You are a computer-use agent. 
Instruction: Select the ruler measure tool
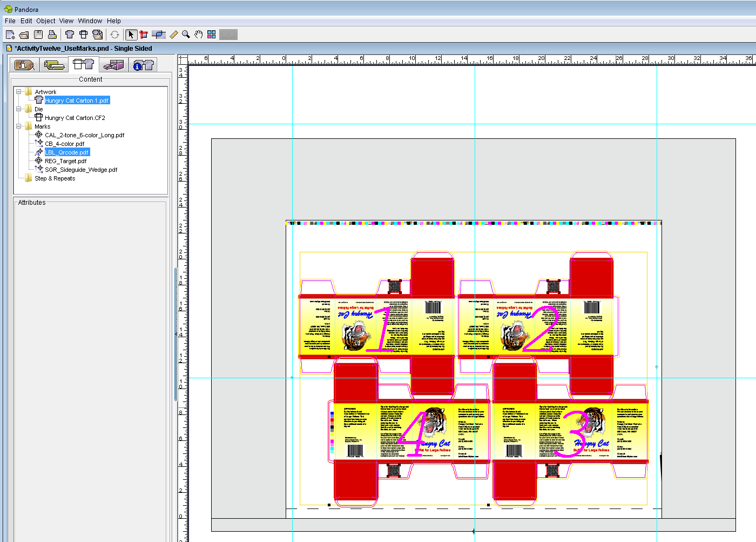click(173, 35)
